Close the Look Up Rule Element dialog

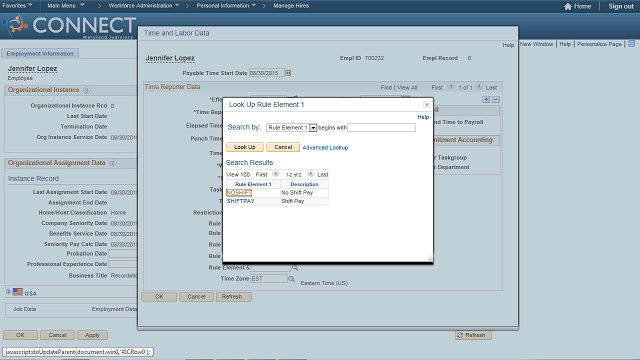click(426, 104)
